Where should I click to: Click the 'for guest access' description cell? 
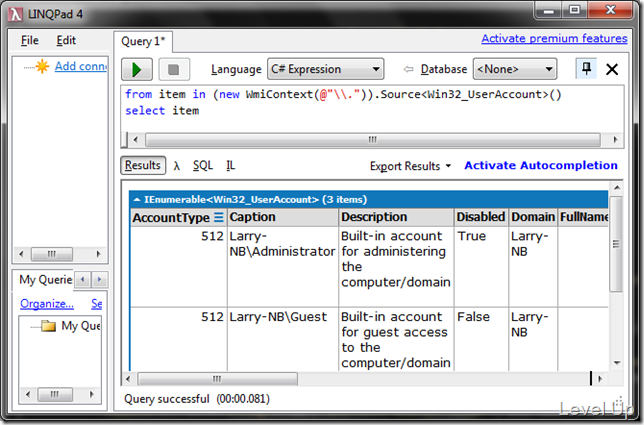pyautogui.click(x=396, y=340)
